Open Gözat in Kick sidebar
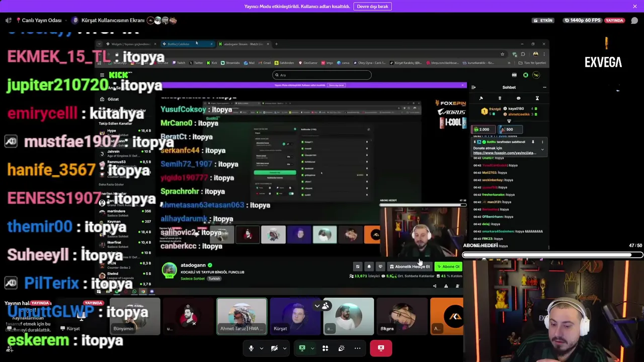The height and width of the screenshot is (362, 644). 113,99
